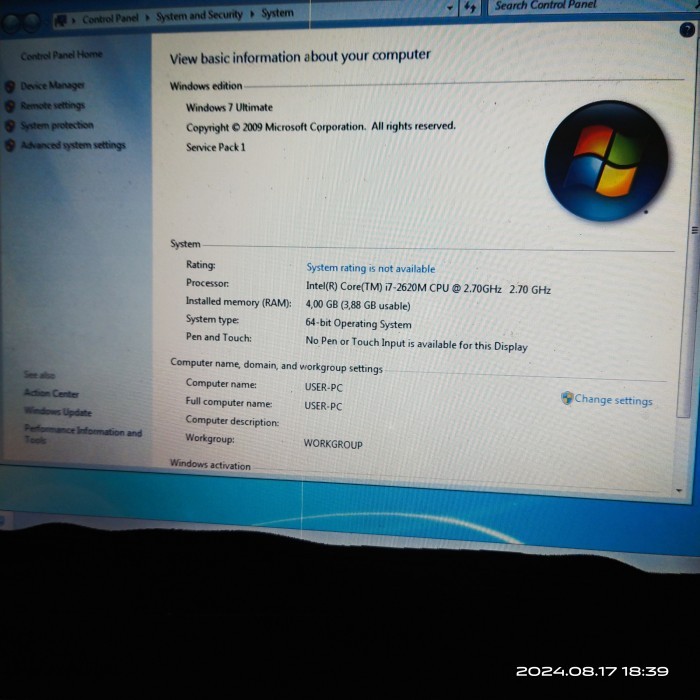700x700 pixels.
Task: Click the Windows 7 logo image
Action: [x=606, y=161]
